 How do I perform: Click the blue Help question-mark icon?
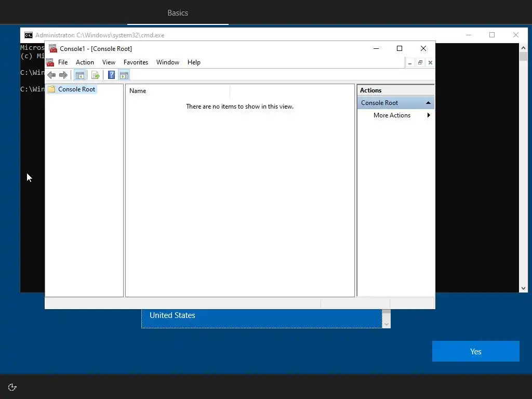(111, 75)
